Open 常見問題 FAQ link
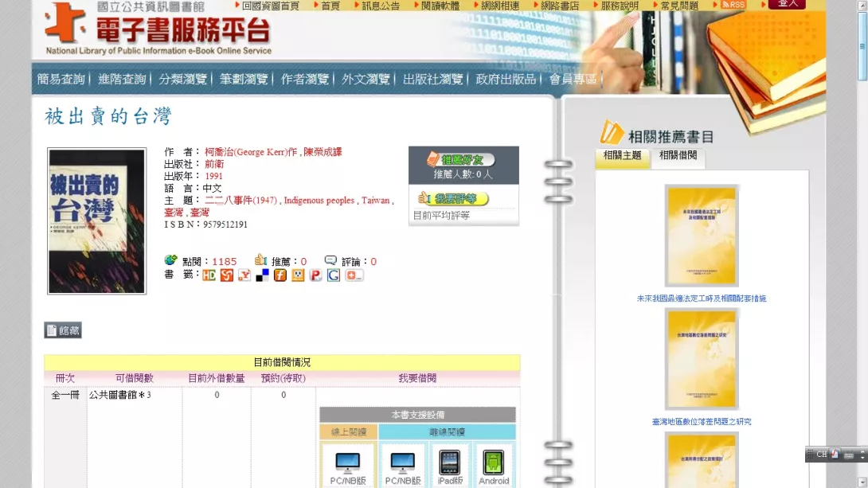The width and height of the screenshot is (868, 488). [680, 6]
